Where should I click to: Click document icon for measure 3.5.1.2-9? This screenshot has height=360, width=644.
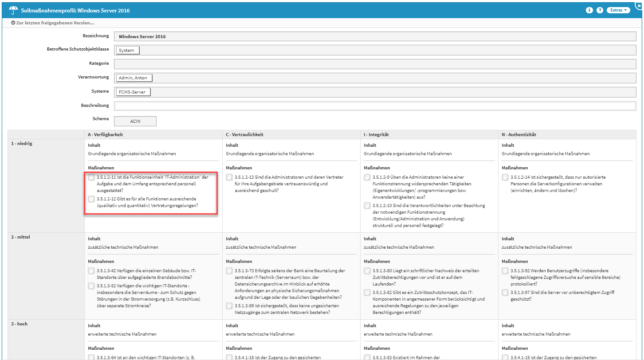click(x=367, y=177)
